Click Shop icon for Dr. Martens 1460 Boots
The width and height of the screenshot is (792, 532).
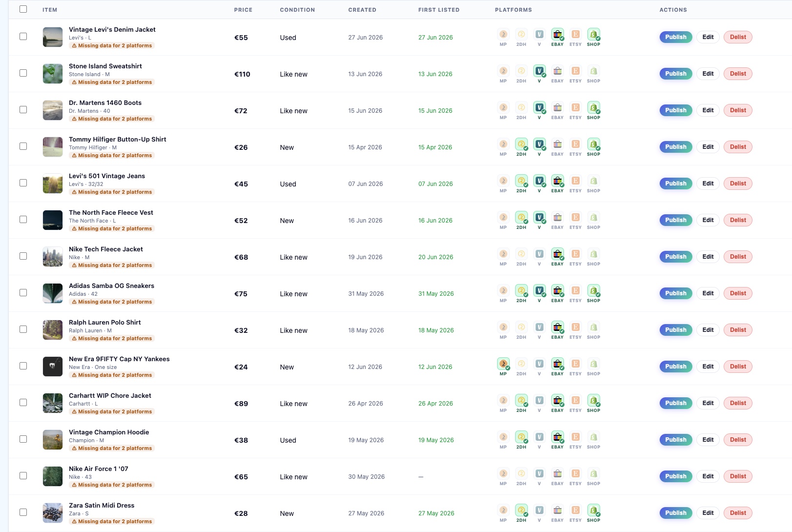pos(593,107)
